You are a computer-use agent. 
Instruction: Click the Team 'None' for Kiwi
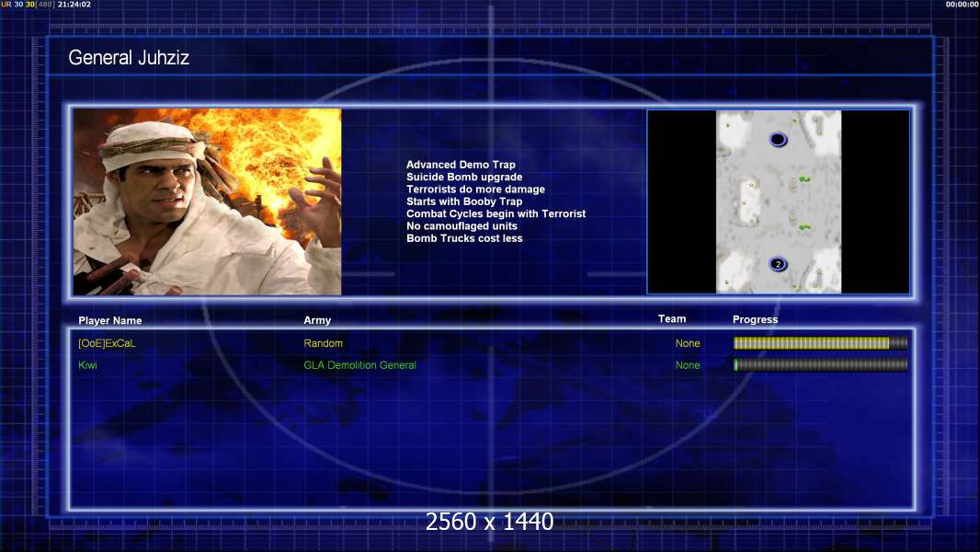click(x=688, y=365)
